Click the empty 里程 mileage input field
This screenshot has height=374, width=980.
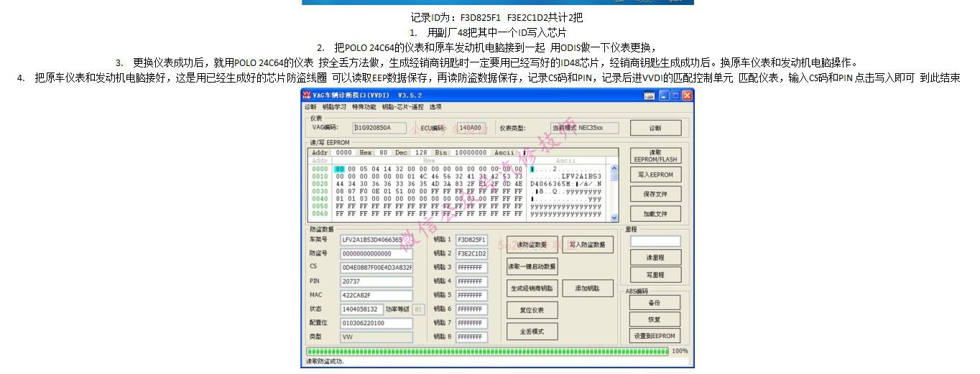[x=655, y=241]
